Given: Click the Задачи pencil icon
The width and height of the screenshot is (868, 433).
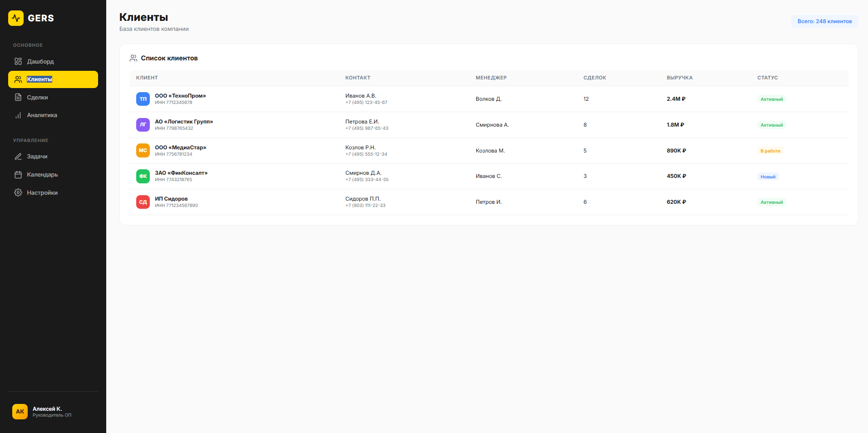Looking at the screenshot, I should 18,157.
